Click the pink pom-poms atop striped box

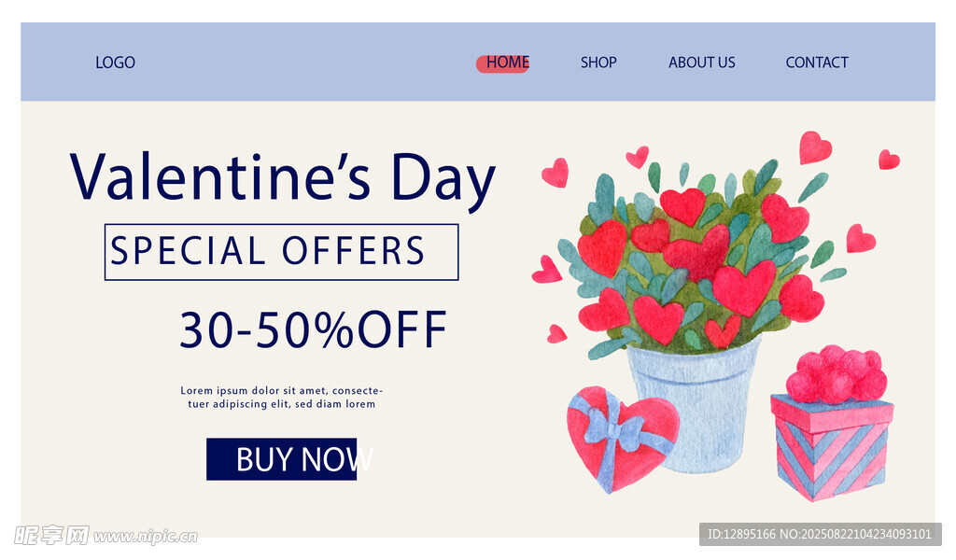[x=837, y=375]
